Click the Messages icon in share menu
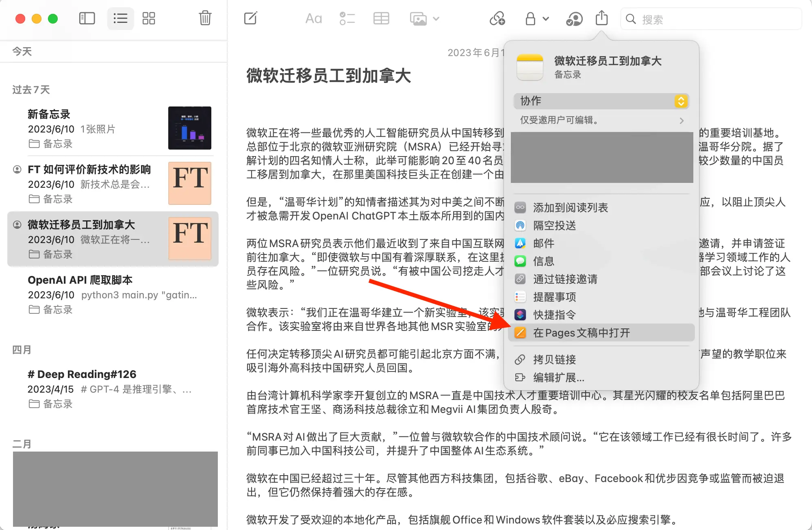 pos(520,261)
